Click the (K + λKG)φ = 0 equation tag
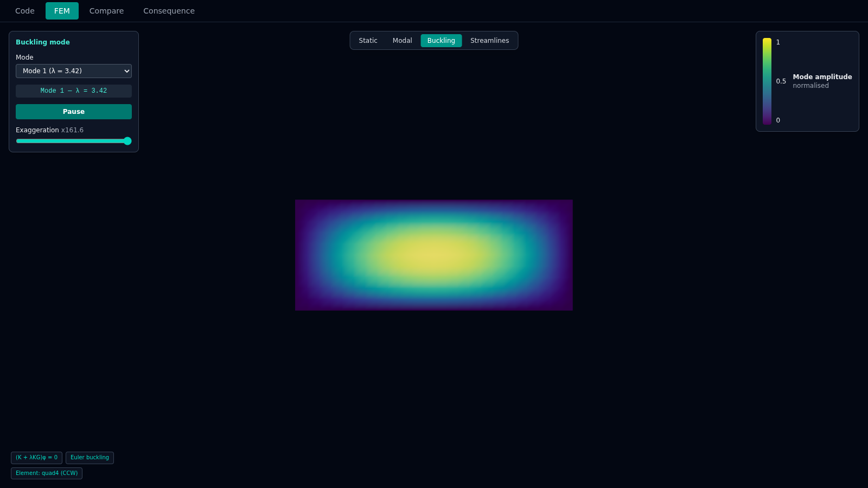The width and height of the screenshot is (868, 488). pos(36,458)
